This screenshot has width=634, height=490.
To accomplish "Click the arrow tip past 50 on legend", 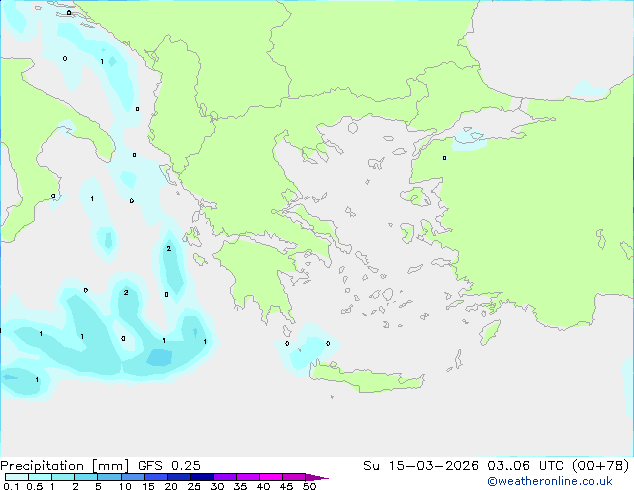I will [x=317, y=477].
